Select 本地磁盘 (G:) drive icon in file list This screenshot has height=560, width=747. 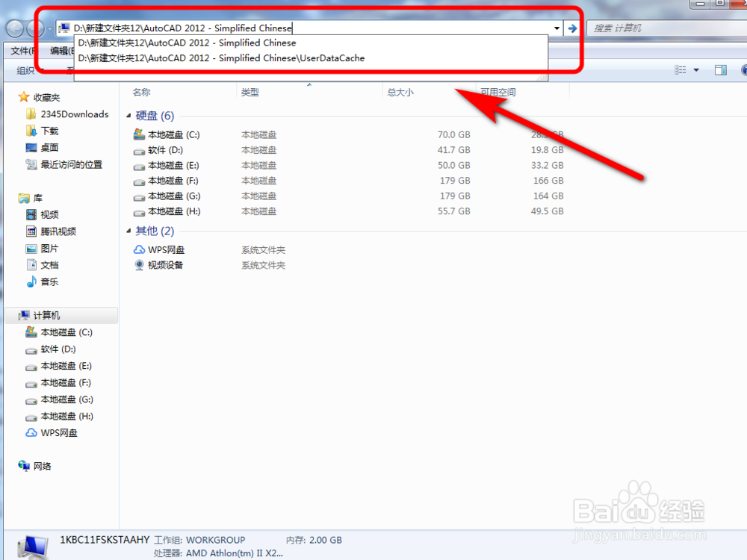[x=139, y=196]
